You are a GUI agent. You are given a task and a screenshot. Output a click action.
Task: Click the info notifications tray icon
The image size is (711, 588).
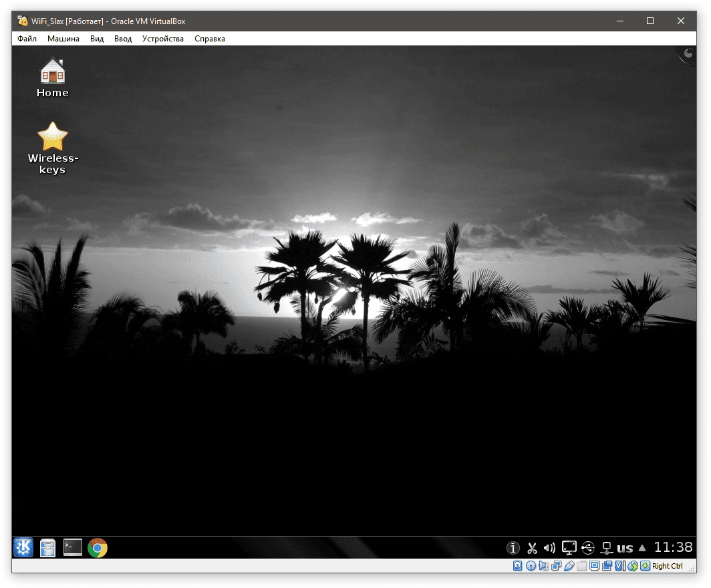(513, 548)
